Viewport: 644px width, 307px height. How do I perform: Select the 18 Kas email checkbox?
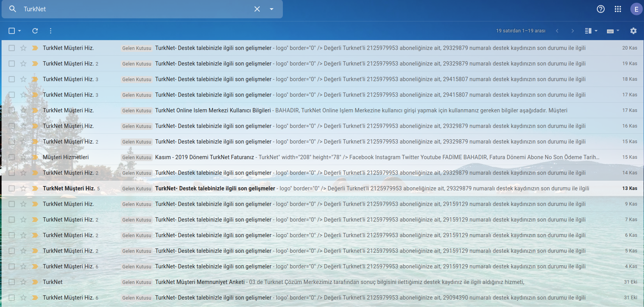coord(12,79)
